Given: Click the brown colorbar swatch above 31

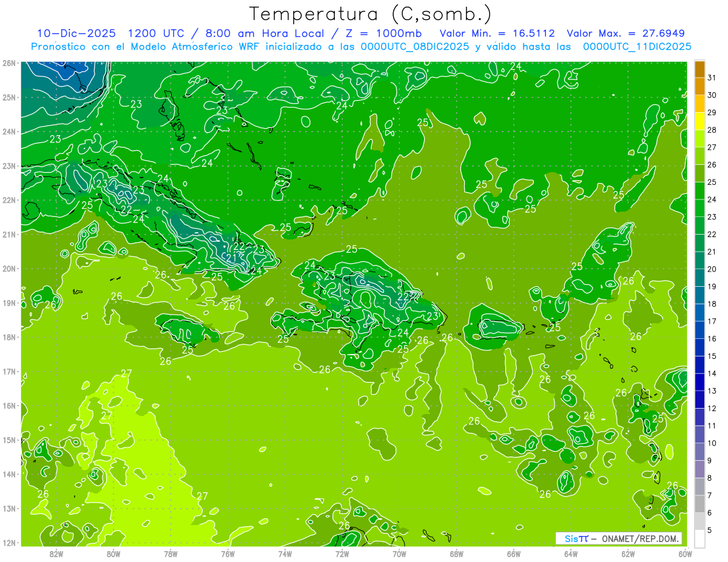Looking at the screenshot, I should coord(699,69).
